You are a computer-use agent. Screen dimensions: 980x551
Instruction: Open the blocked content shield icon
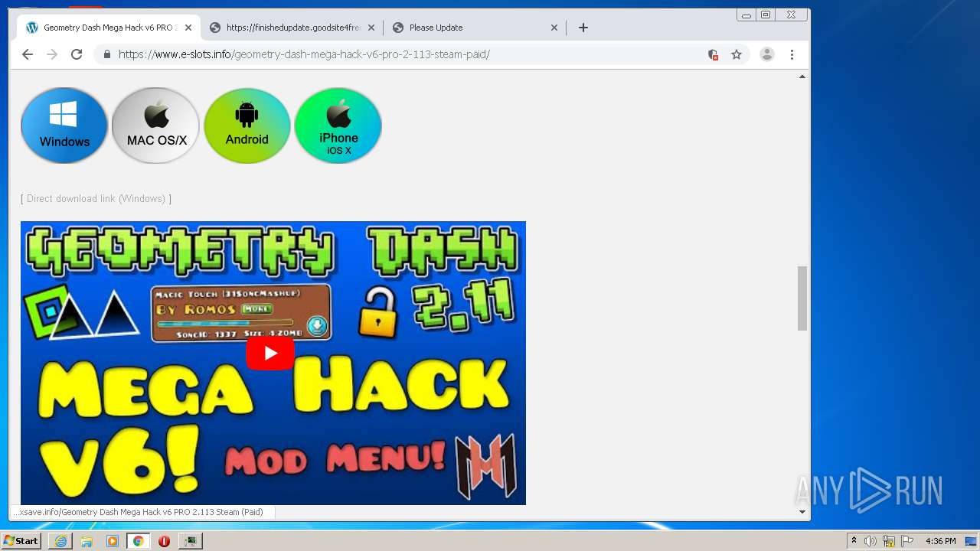pos(713,54)
